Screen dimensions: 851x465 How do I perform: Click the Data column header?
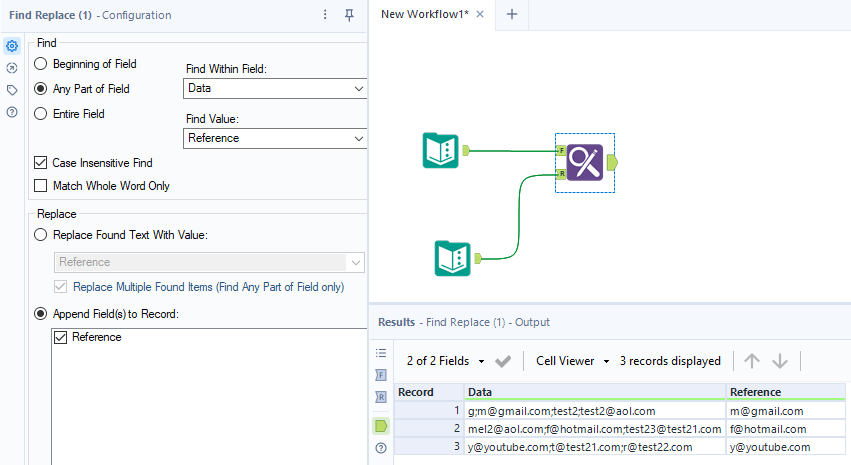point(595,392)
